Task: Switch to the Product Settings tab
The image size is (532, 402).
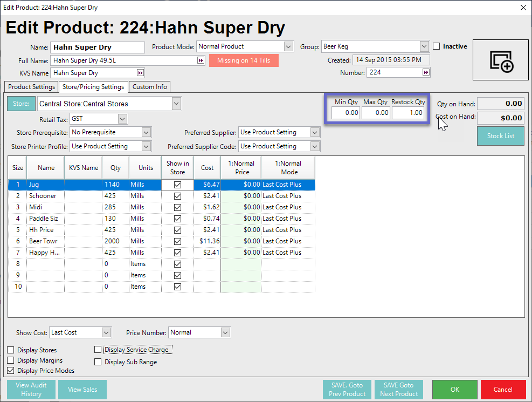Action: click(x=31, y=87)
